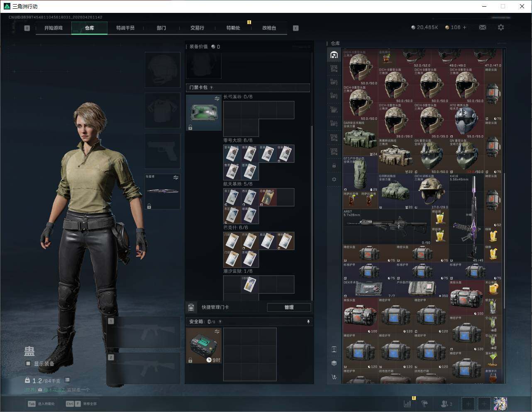
Task: Click the swap arrows on the melee weapon slot
Action: [176, 177]
